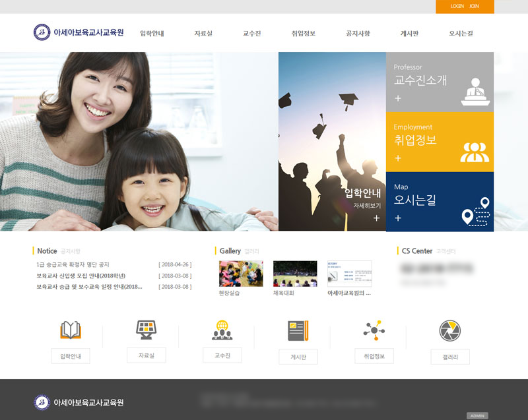
Task: Expand the plus sign under 취업정보 tile
Action: click(398, 158)
